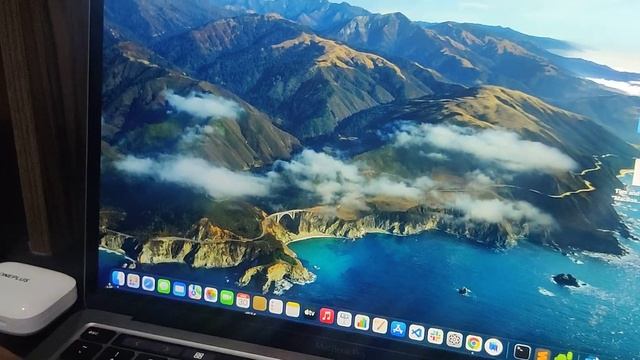Start FaceTime from the dock
This screenshot has height=360, width=640.
[227, 297]
